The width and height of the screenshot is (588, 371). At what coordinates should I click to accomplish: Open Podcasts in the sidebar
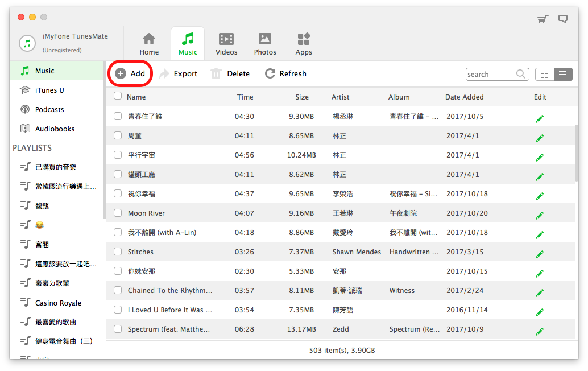coord(56,110)
